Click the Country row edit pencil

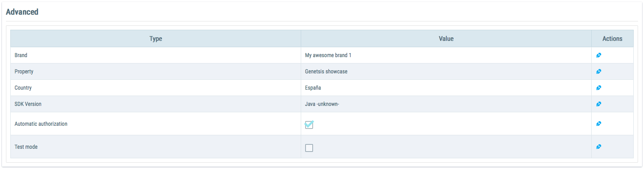pyautogui.click(x=599, y=88)
